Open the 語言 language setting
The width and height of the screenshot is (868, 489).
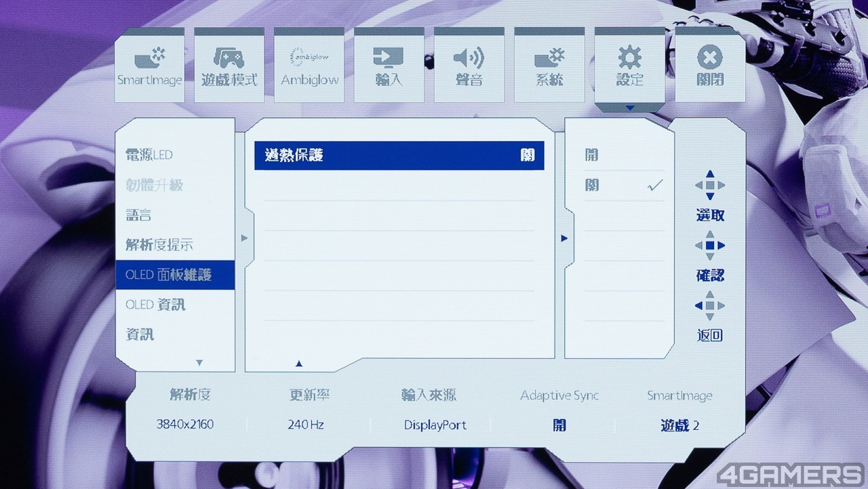coord(175,215)
